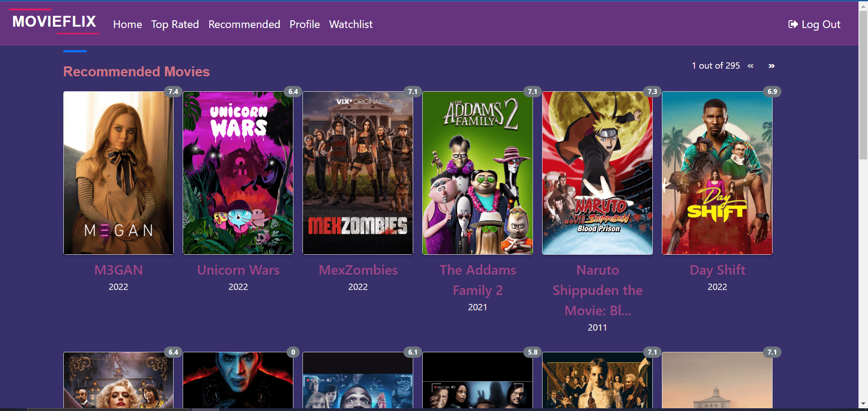868x411 pixels.
Task: Click the 2022 year under MexZombies
Action: (x=358, y=287)
